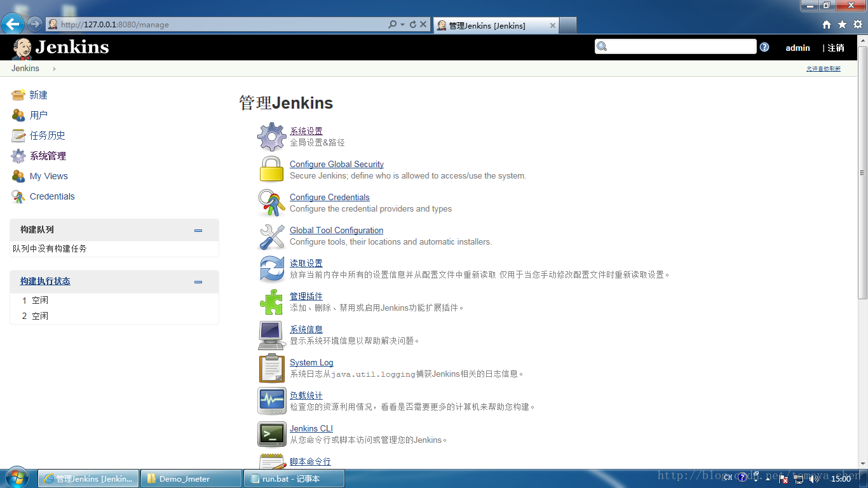Open the 系统设置 link
Viewport: 868px width, 488px height.
pos(306,131)
